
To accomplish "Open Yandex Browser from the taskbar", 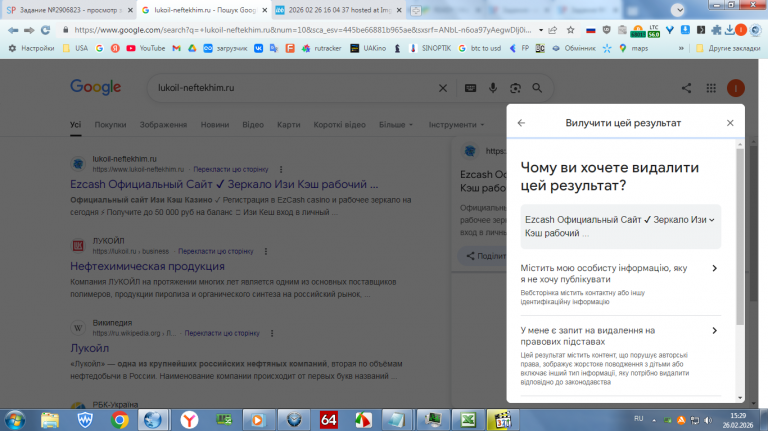I will click(x=189, y=420).
